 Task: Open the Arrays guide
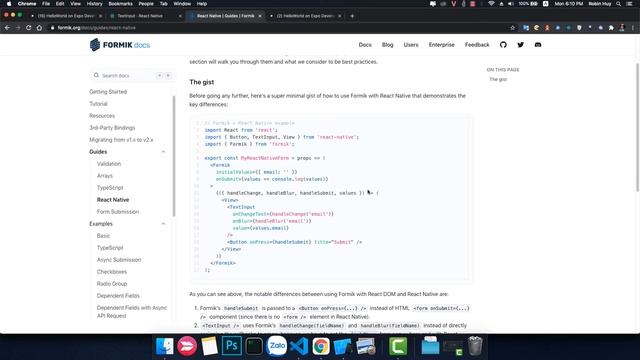(x=105, y=176)
